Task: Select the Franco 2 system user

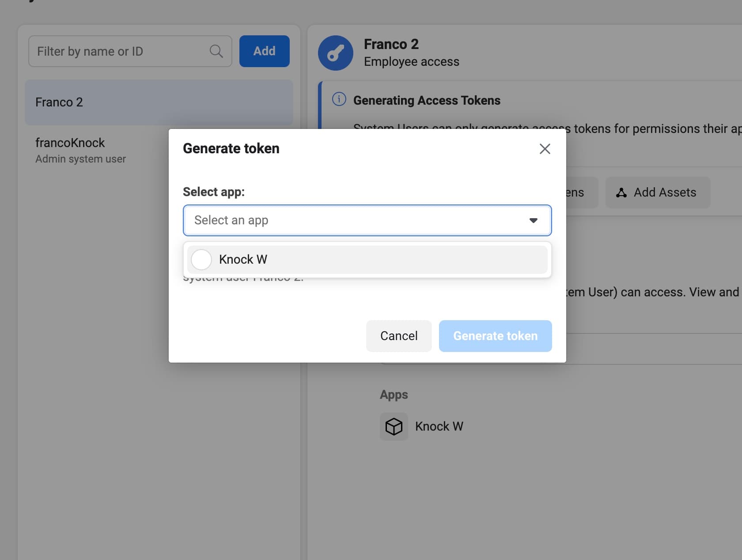Action: click(159, 102)
